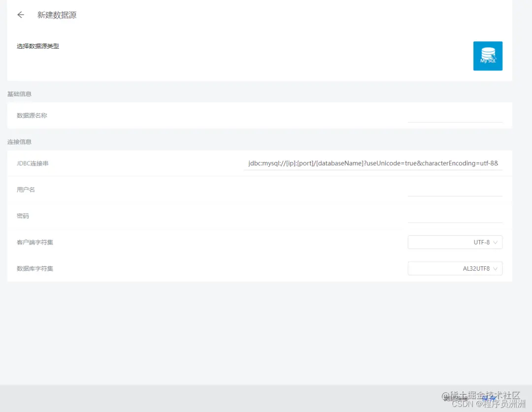Click the 密码 field label
The width and height of the screenshot is (532, 412).
(23, 216)
